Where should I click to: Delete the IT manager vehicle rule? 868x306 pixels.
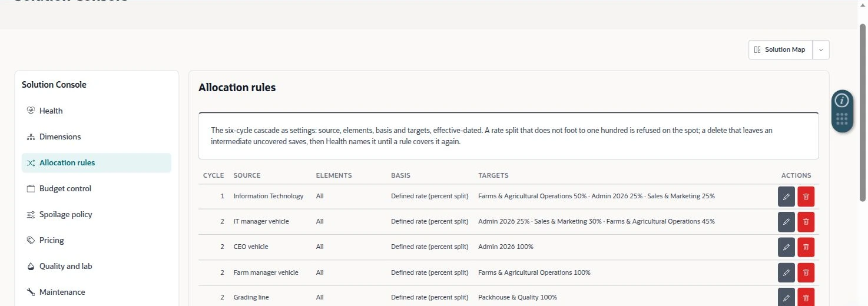tap(806, 222)
